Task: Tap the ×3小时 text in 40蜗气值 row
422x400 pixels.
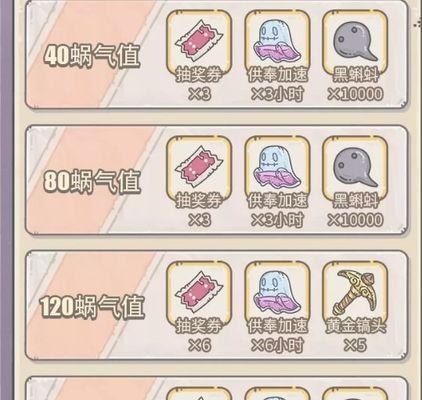Action: click(277, 94)
